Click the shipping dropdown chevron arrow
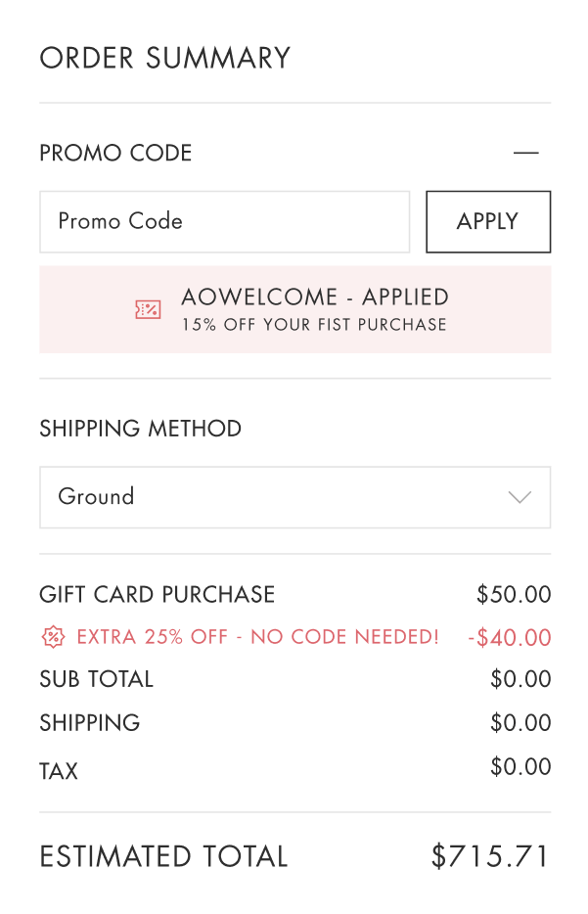 point(520,497)
